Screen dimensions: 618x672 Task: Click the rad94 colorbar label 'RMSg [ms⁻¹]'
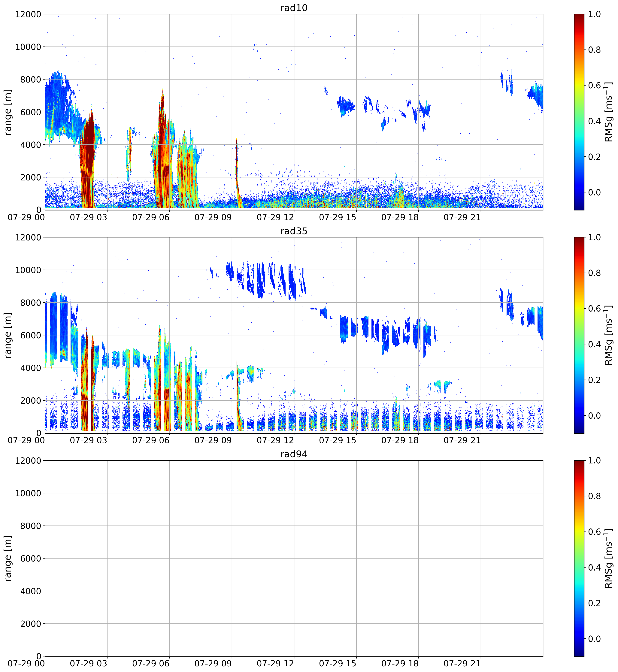click(x=608, y=558)
